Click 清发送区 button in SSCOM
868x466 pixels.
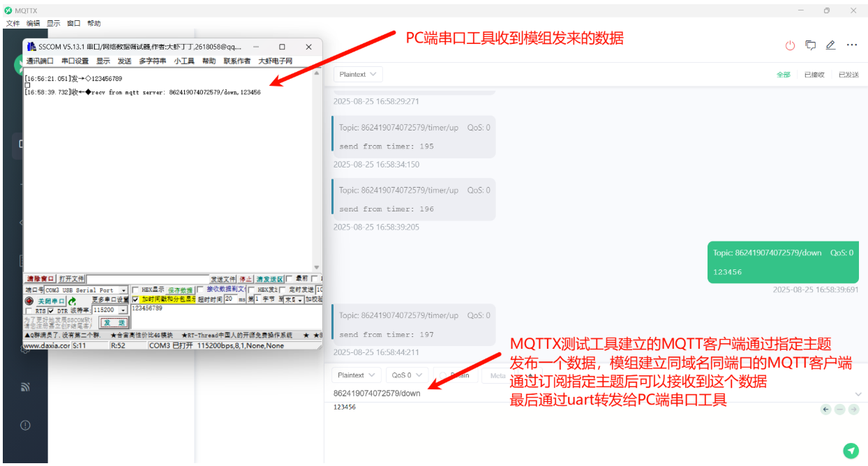(x=270, y=279)
